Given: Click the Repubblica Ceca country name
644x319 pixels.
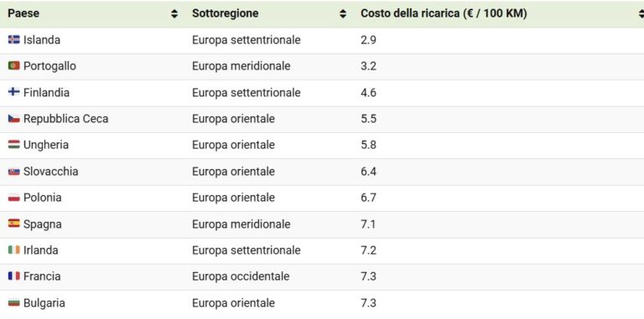Looking at the screenshot, I should [65, 119].
